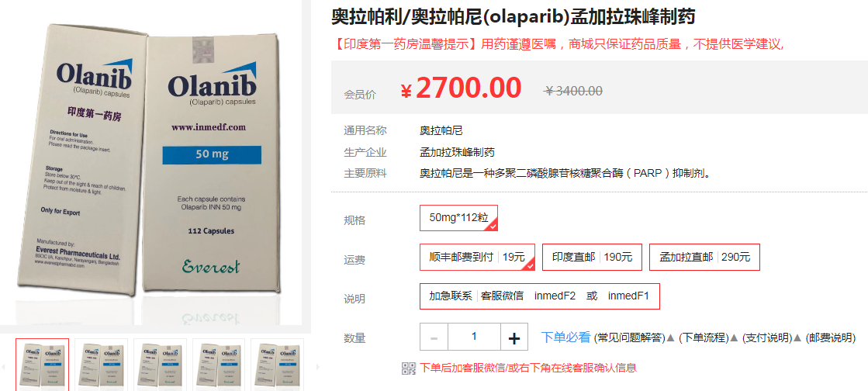Select the second product thumbnail
Screen dimensions: 868x391
(x=101, y=365)
